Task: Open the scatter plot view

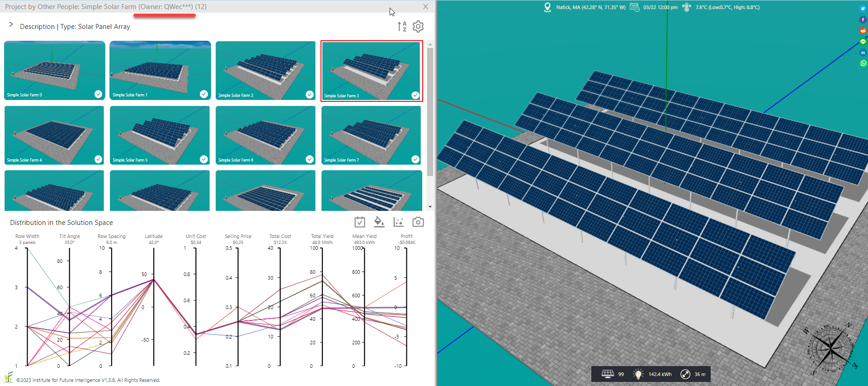Action: click(398, 222)
